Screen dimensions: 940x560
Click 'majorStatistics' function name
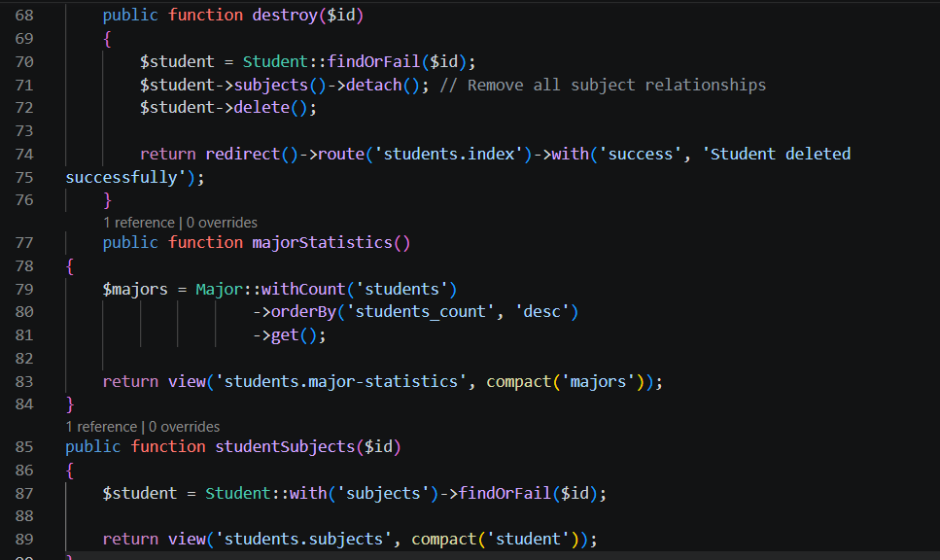pos(322,243)
